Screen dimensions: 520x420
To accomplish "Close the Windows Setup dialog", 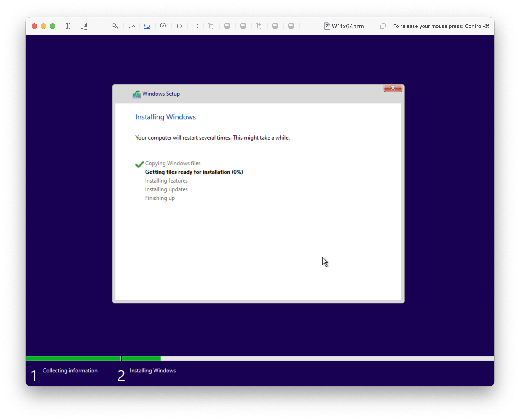I will (x=393, y=88).
